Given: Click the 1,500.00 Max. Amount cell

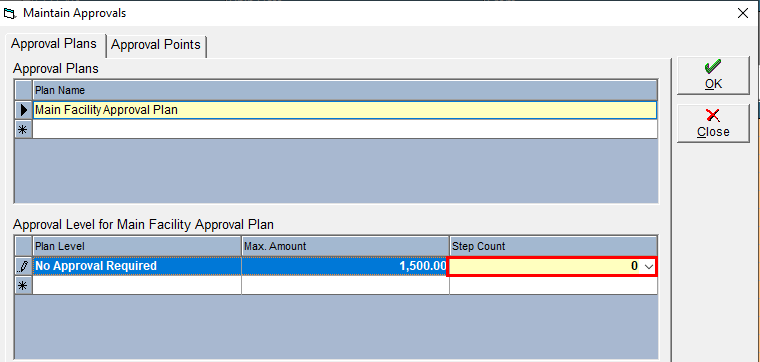Looking at the screenshot, I should click(x=345, y=266).
